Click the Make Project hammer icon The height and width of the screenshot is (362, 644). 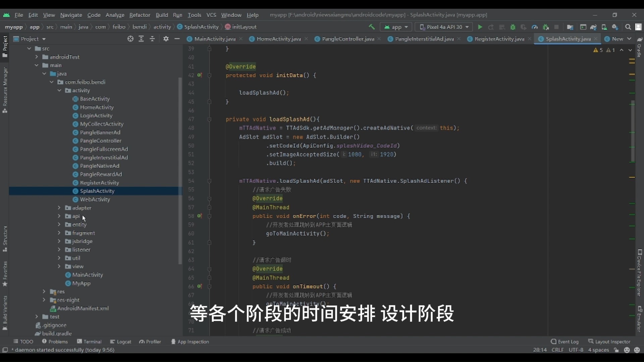[x=372, y=27]
